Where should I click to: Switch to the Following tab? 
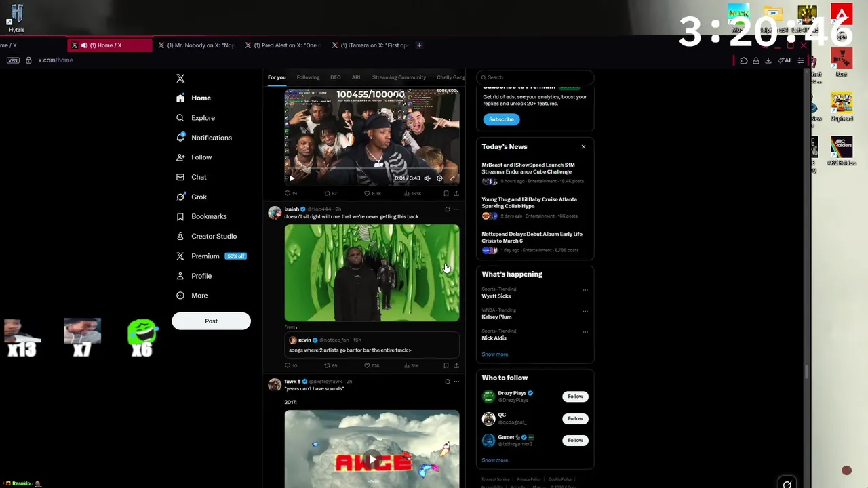pyautogui.click(x=308, y=77)
